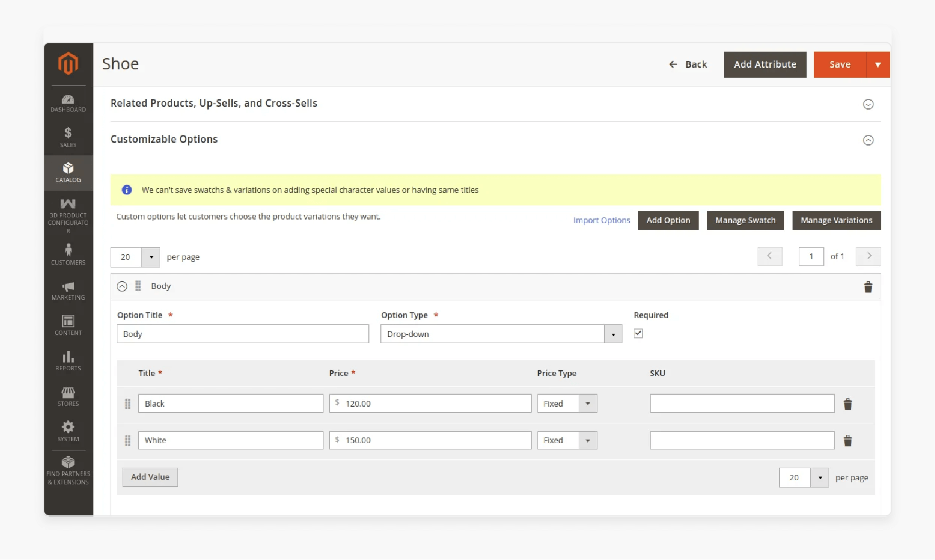Open the Marketing sidebar menu
Viewport: 935px width, 560px height.
[x=68, y=290]
